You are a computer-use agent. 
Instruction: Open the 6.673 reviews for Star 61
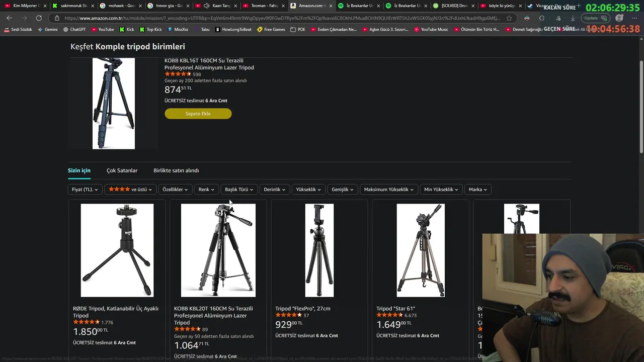tap(411, 315)
